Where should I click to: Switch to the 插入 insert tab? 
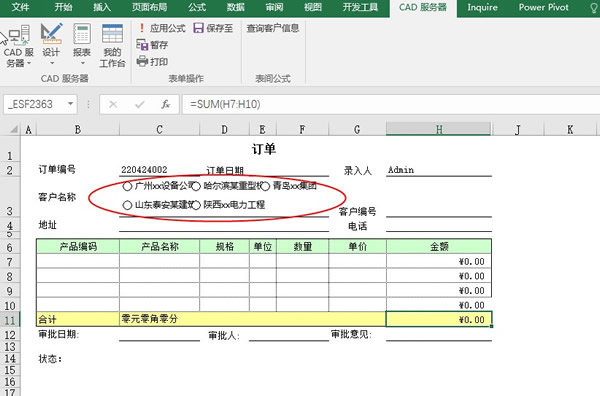point(102,7)
